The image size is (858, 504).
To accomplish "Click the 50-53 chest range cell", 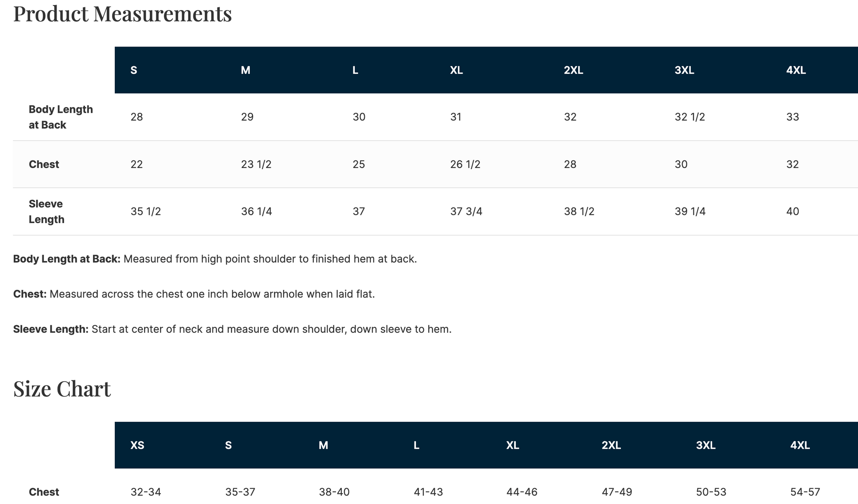I will (711, 492).
